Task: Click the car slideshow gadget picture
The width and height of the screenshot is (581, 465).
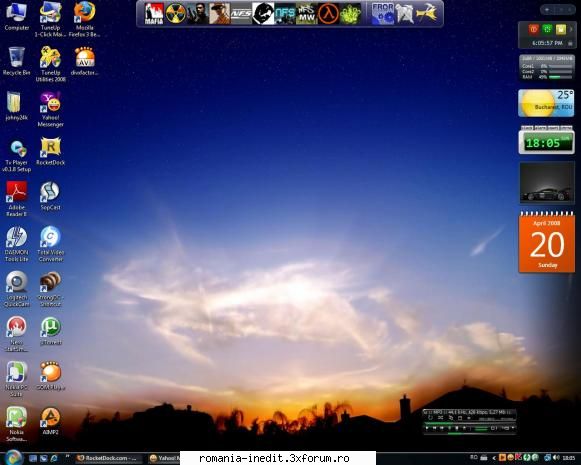Action: point(547,183)
